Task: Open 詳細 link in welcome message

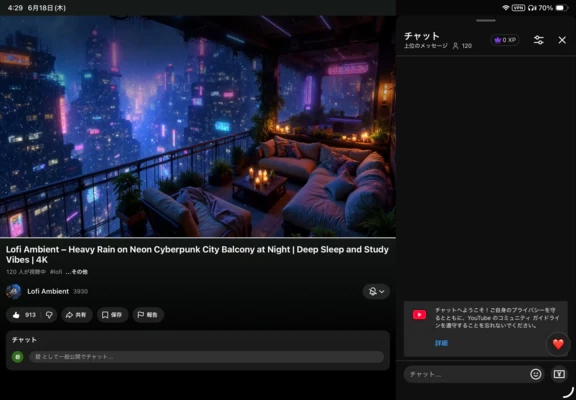Action: coord(441,343)
